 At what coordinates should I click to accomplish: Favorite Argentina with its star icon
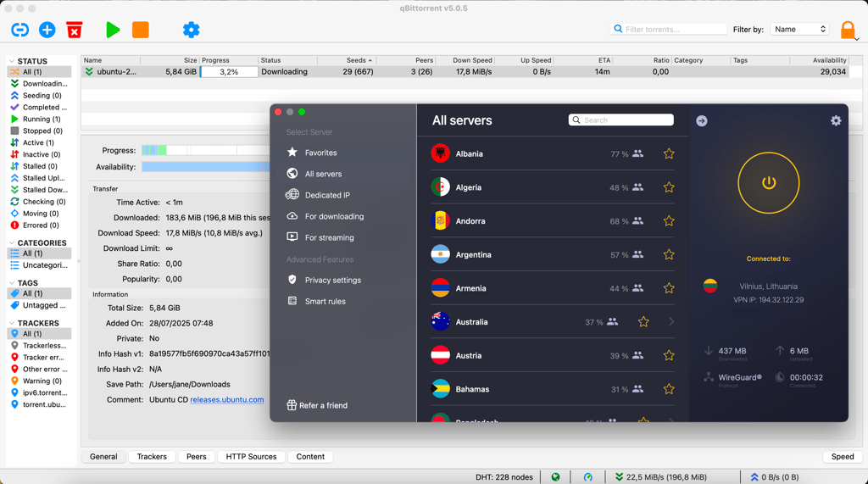point(669,255)
